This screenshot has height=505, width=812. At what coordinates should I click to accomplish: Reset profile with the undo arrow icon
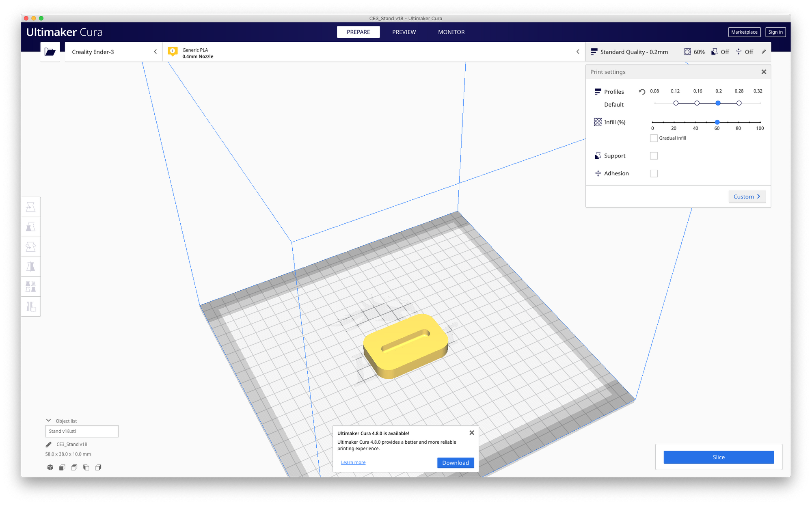click(642, 92)
